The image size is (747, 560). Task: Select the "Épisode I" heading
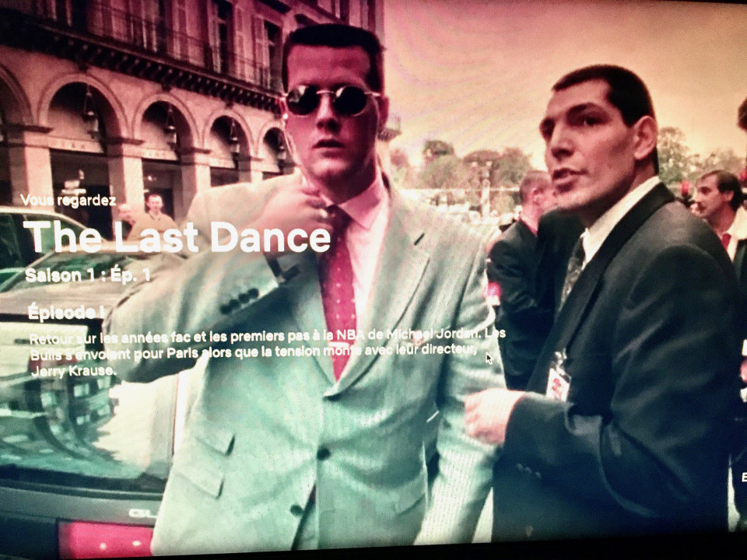(x=66, y=313)
